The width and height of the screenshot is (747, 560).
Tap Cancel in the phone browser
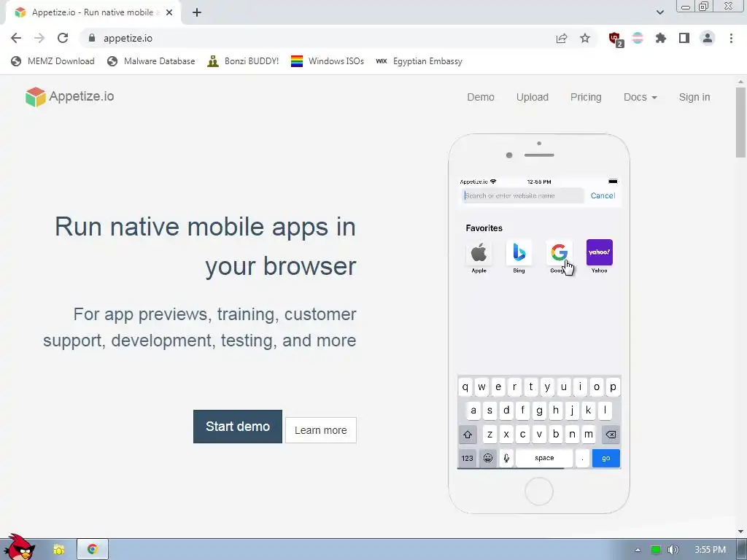603,195
